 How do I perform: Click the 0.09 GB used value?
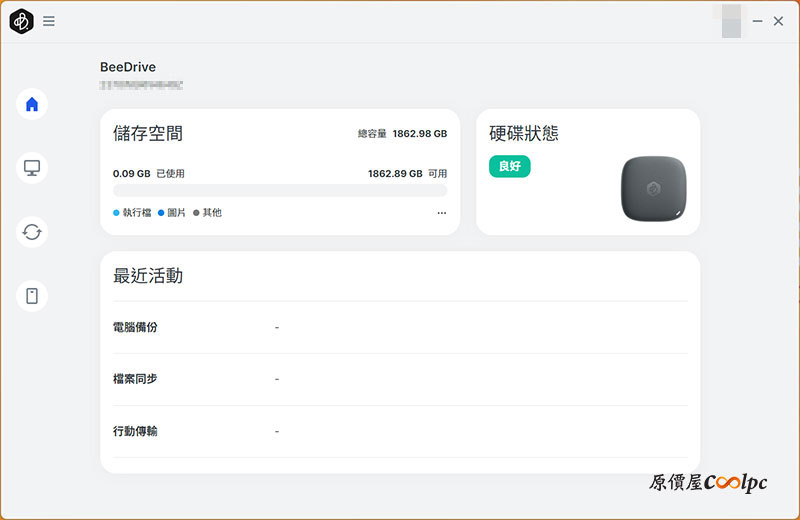132,174
